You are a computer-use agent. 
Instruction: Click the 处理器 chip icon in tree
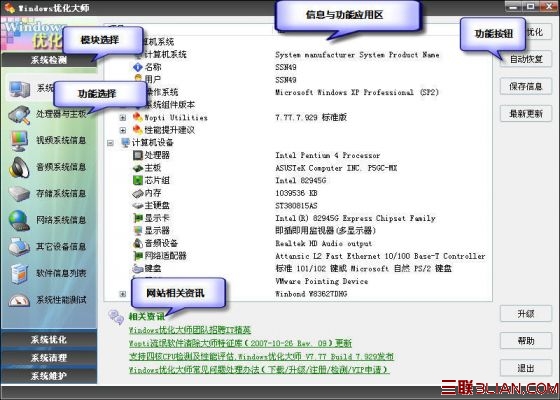tap(138, 155)
